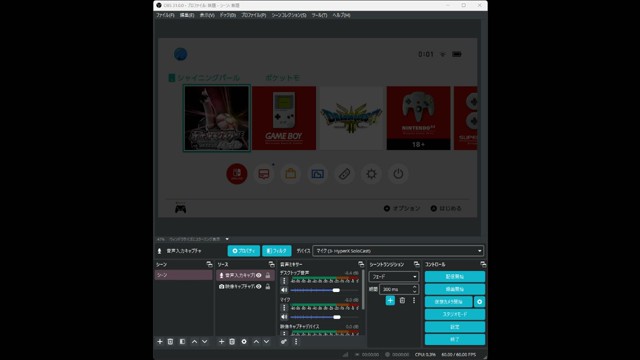Open source properties gear in the Sources panel
The image size is (640, 360).
[244, 342]
